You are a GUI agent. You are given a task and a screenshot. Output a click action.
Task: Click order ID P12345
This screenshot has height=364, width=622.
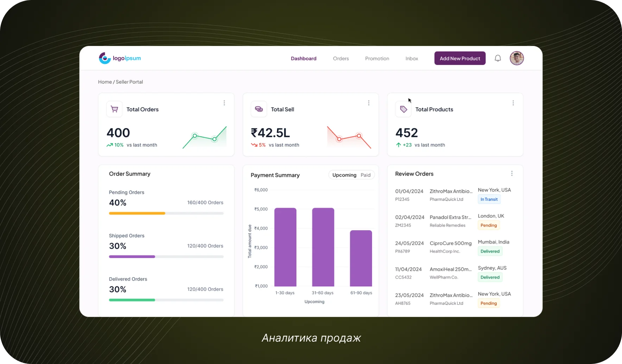pos(402,199)
